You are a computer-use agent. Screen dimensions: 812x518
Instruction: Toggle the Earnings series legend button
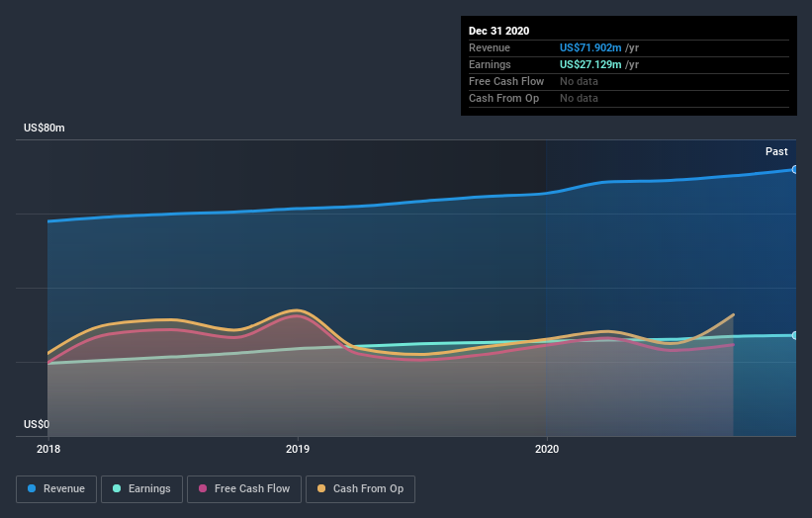pos(141,489)
